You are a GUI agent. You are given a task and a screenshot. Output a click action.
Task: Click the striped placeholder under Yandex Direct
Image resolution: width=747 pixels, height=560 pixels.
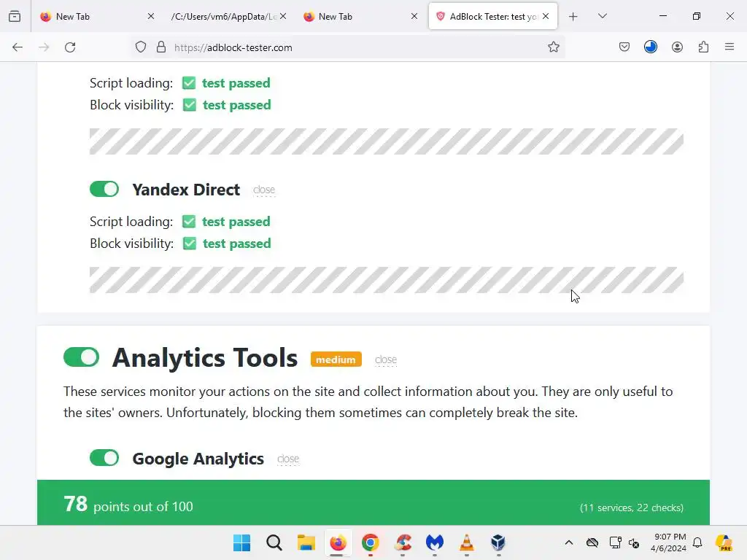387,280
